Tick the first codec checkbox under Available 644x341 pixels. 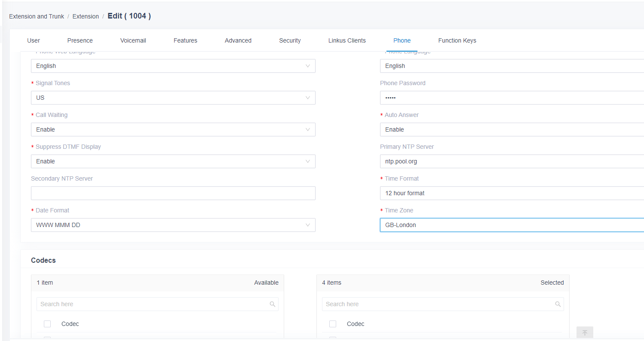(47, 339)
